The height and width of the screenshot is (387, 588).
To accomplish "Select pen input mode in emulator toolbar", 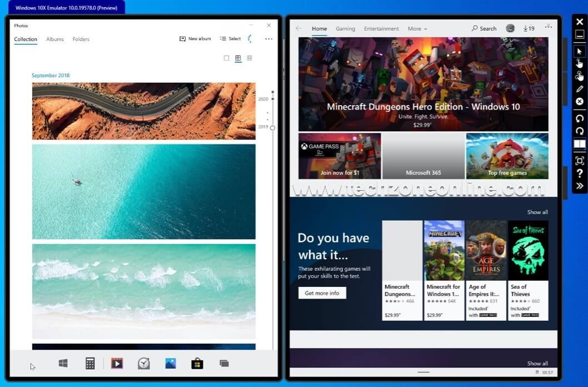I will (580, 90).
